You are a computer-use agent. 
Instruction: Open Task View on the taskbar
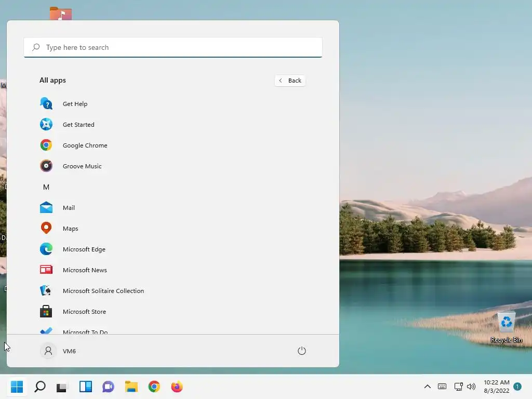click(x=62, y=387)
